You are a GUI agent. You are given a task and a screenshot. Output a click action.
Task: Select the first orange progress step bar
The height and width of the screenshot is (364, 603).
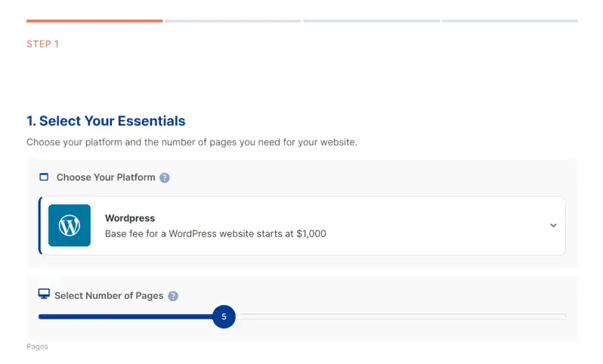pos(94,21)
